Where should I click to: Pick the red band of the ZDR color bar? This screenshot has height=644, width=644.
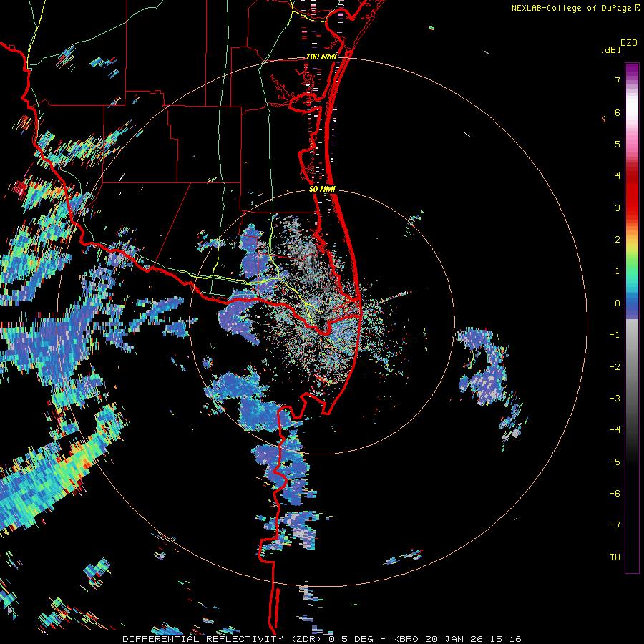click(x=632, y=193)
